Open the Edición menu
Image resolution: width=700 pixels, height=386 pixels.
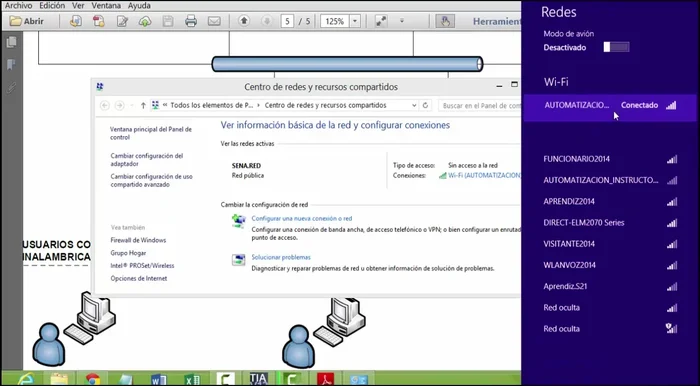click(52, 6)
